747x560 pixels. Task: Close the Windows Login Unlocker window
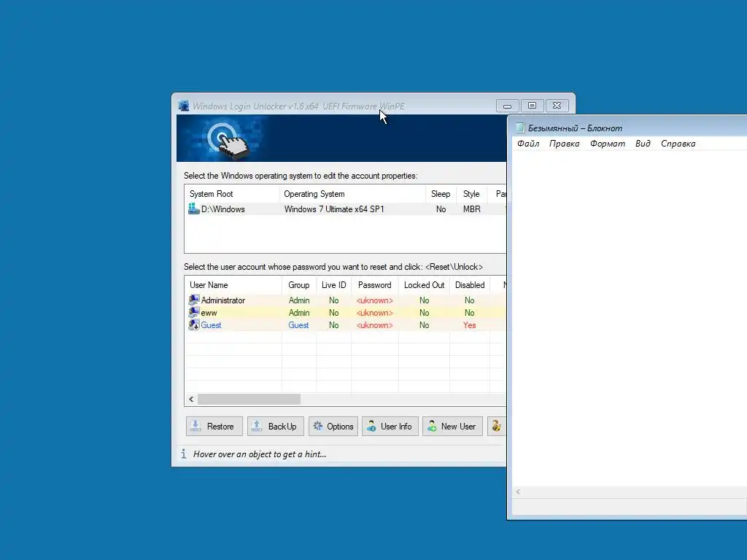tap(557, 106)
